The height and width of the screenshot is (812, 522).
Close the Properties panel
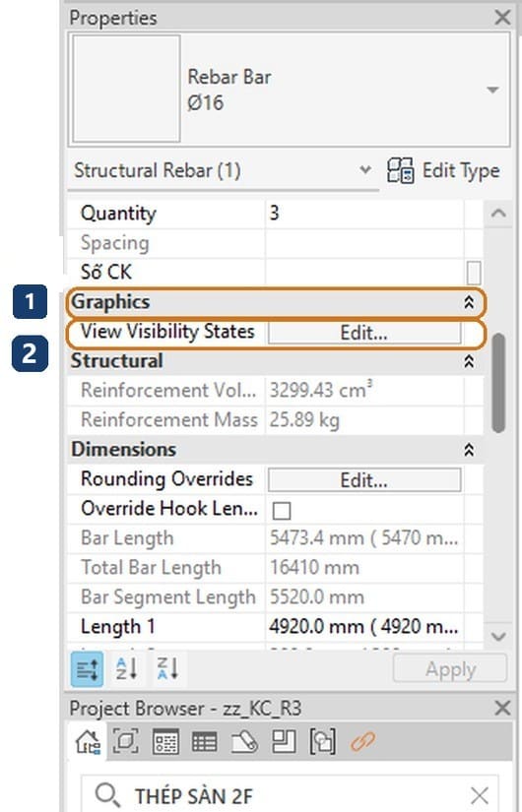point(502,17)
